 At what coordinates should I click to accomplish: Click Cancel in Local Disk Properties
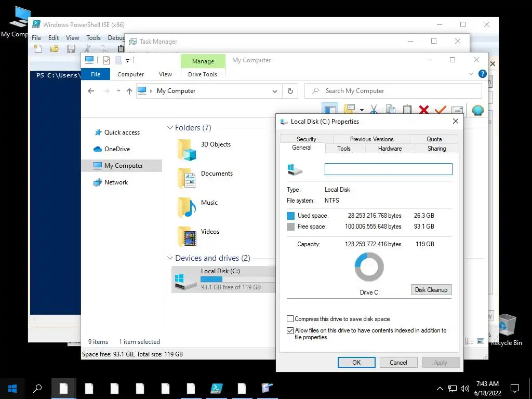[398, 362]
